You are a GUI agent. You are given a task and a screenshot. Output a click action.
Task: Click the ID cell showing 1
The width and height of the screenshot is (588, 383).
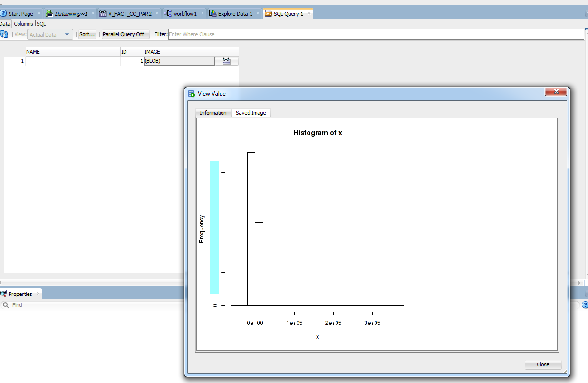[132, 61]
